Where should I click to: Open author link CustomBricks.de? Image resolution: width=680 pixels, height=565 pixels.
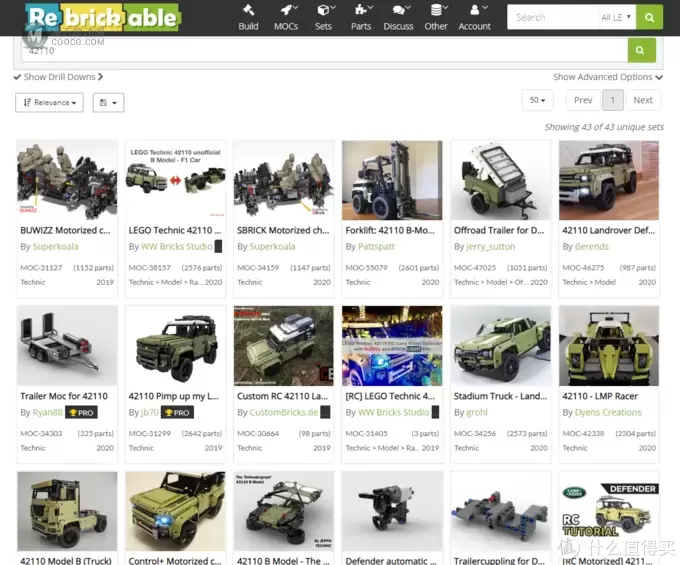284,412
